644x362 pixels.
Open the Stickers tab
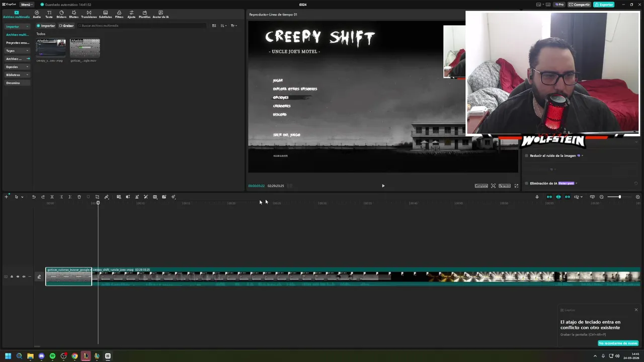coord(61,14)
